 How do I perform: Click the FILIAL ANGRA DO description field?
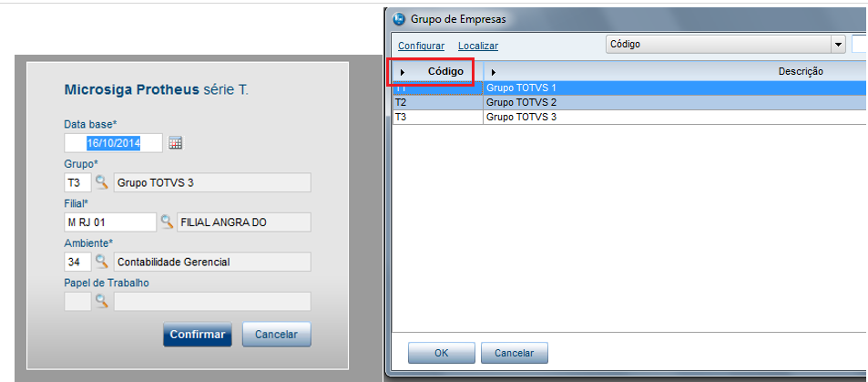243,222
